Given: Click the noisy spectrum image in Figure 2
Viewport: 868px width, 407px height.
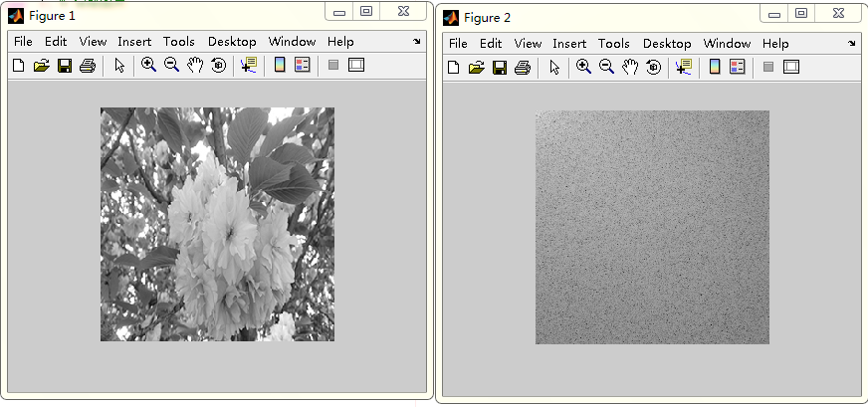Looking at the screenshot, I should click(x=652, y=227).
